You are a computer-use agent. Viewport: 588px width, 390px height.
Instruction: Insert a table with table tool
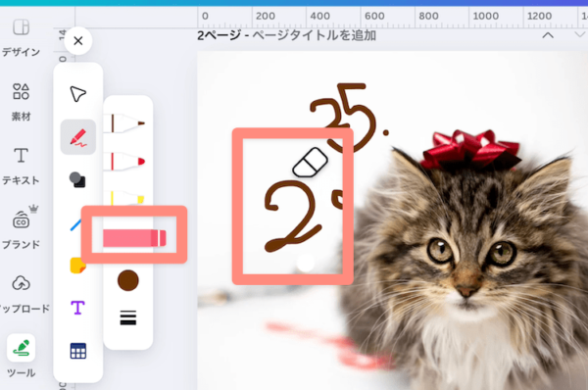78,351
